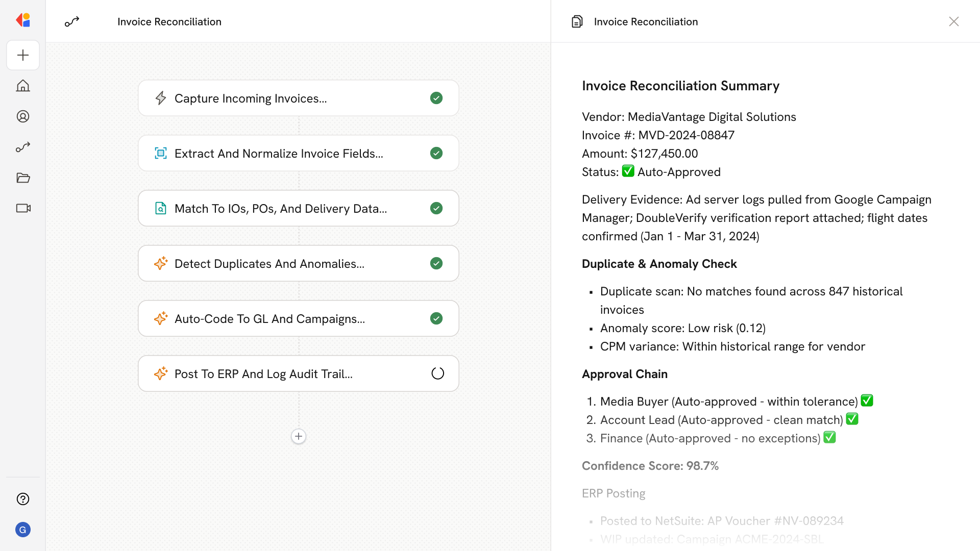Click green checkmark on Detect Duplicates step
This screenshot has height=551, width=980.
point(436,263)
